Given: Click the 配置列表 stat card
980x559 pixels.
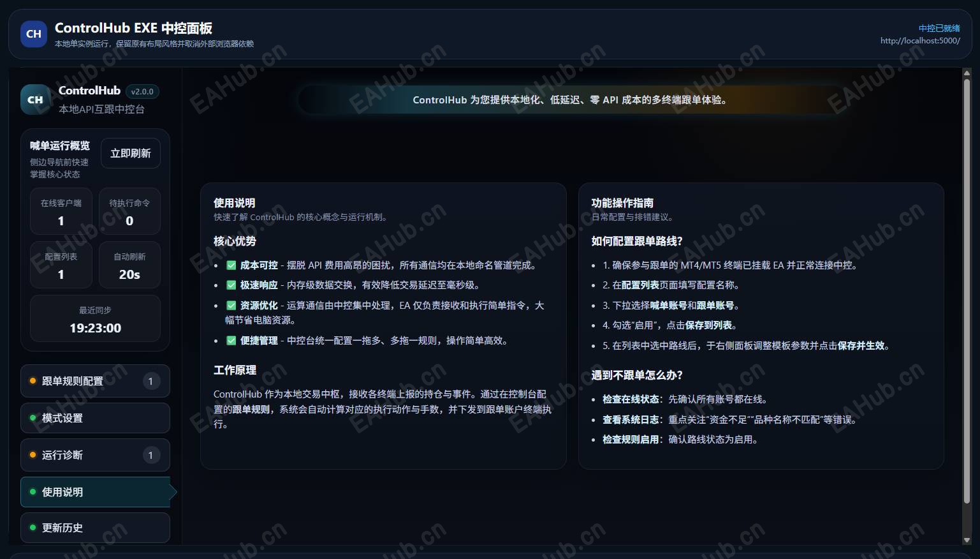Looking at the screenshot, I should click(61, 265).
